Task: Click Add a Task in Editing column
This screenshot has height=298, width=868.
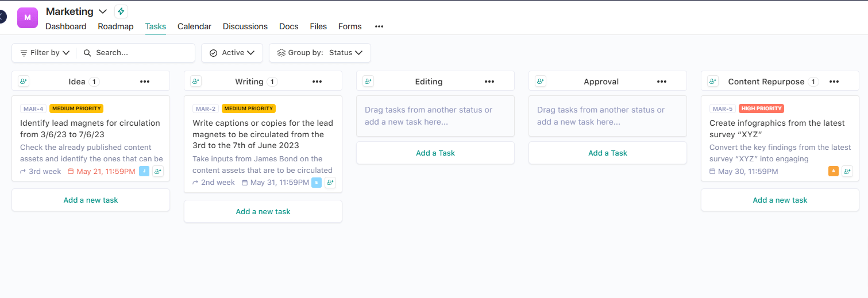Action: pos(435,153)
